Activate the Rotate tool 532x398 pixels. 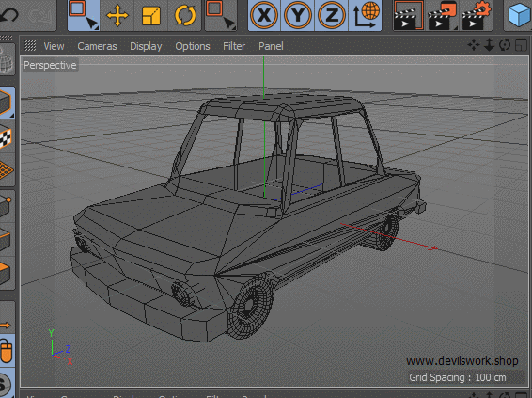click(185, 15)
